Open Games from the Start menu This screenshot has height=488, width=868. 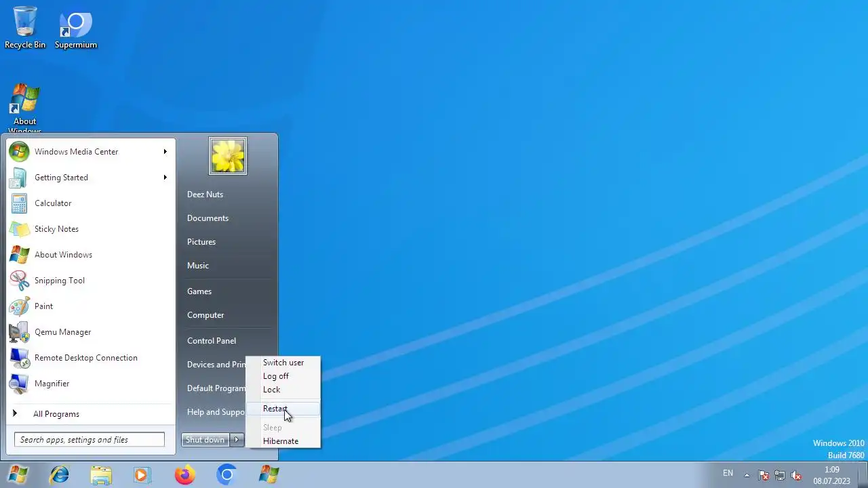[199, 291]
